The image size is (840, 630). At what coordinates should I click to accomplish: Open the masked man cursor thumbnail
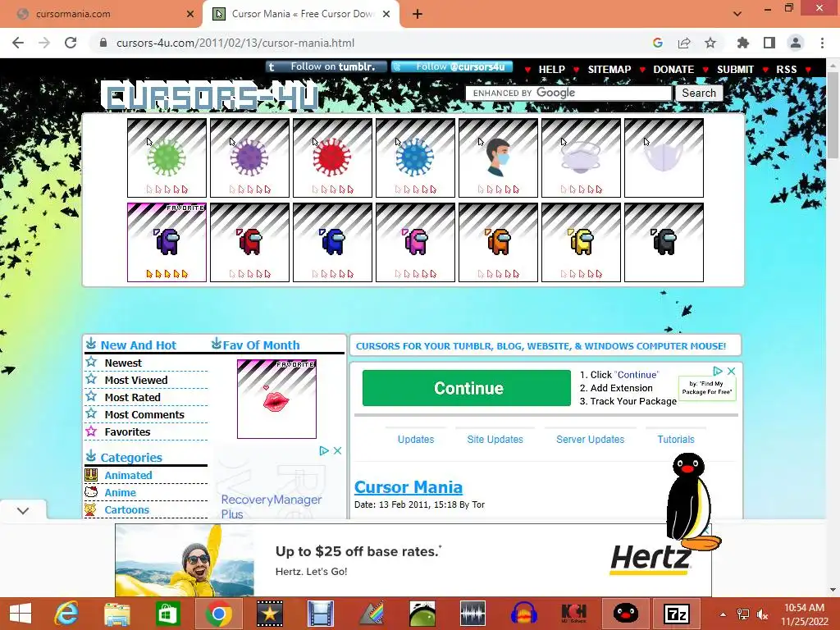point(498,158)
